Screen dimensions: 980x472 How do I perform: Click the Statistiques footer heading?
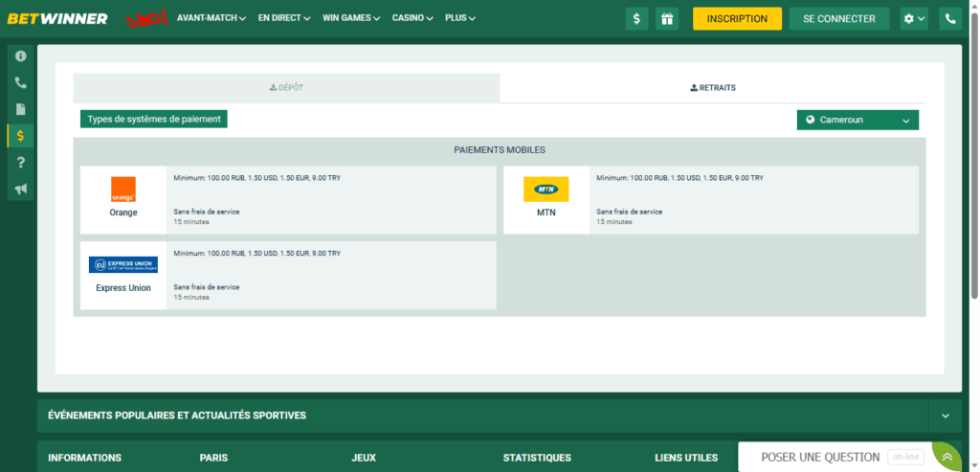click(x=537, y=459)
